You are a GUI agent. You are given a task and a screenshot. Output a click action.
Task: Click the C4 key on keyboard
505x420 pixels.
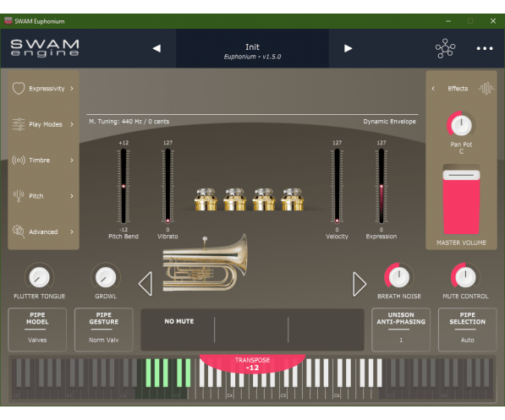click(229, 392)
